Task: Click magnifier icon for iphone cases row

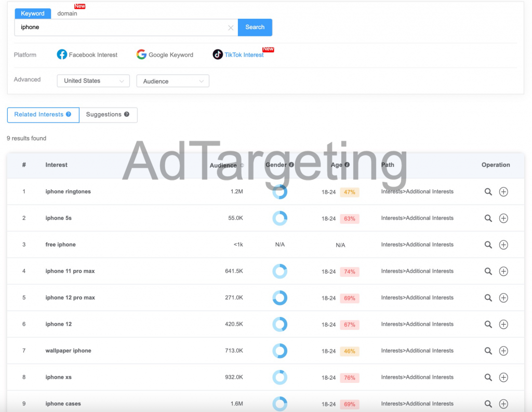Action: point(488,404)
